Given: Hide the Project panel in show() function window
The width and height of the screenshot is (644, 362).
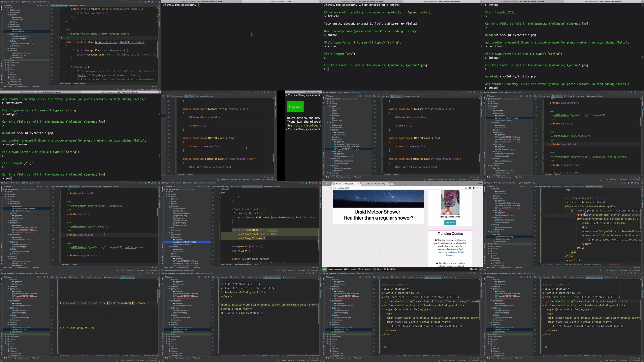Looking at the screenshot, I should coord(48,5).
